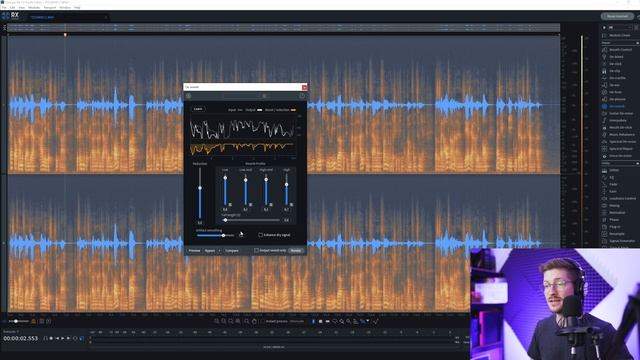Open the Bypass dropdown arrow
The height and width of the screenshot is (360, 640).
[x=219, y=251]
